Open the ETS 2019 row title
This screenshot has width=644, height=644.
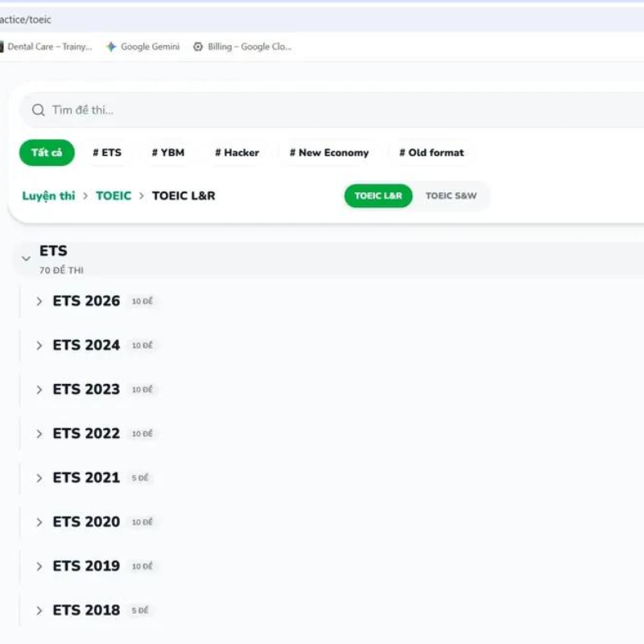point(86,566)
